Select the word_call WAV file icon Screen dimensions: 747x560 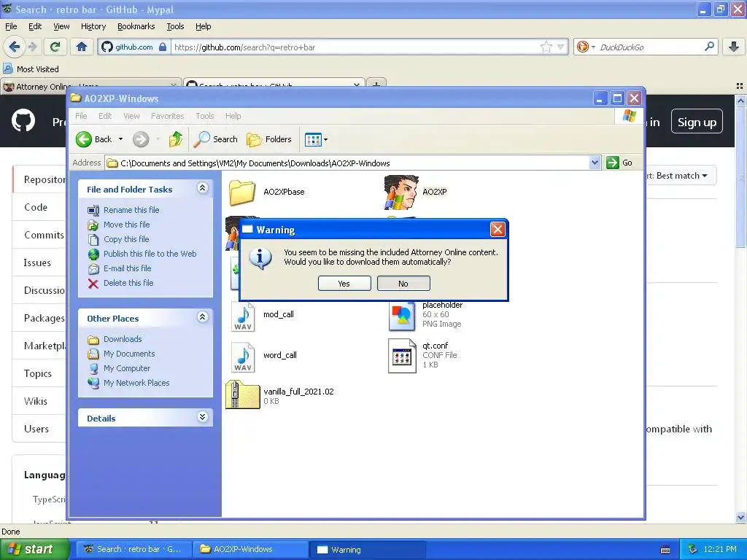[243, 356]
